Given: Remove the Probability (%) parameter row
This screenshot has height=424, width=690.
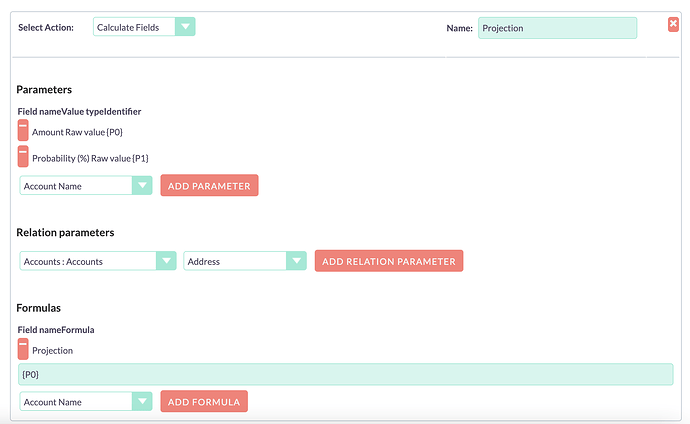Looking at the screenshot, I should 23,157.
